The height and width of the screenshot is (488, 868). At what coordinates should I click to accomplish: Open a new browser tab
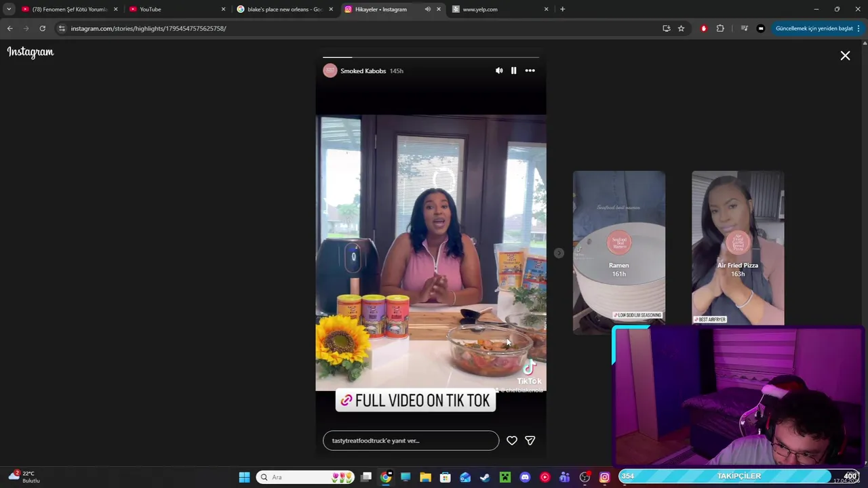click(x=562, y=9)
